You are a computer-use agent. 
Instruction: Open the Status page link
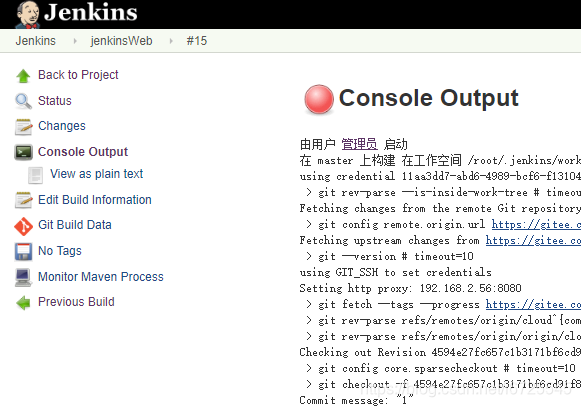[55, 101]
